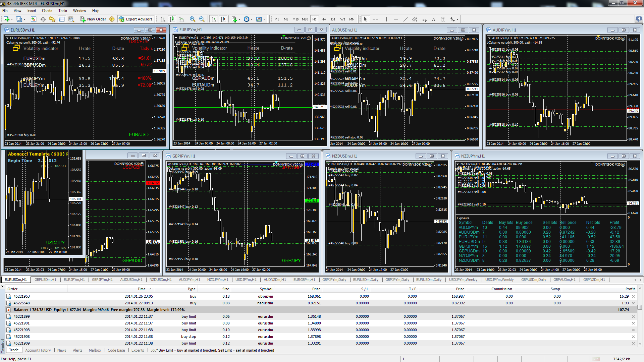Expand the Indicators dropdown arrow
644x362 pixels.
[x=239, y=19]
